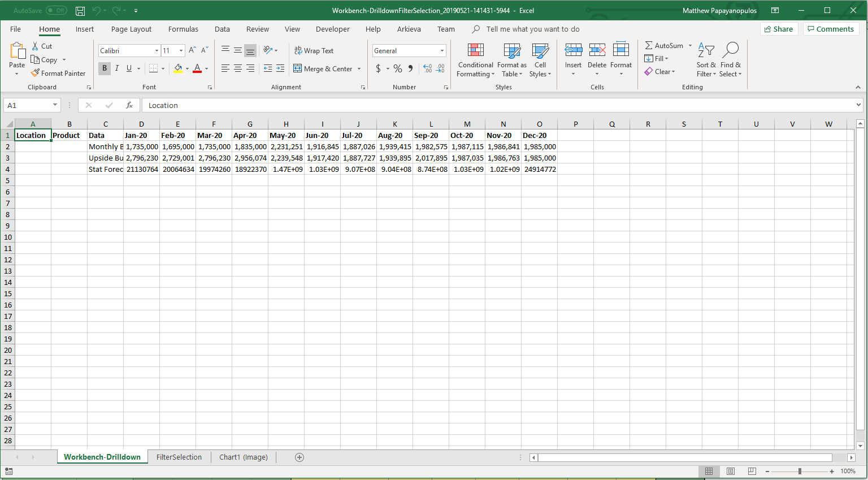
Task: Click the Cut scissors icon
Action: coord(35,46)
